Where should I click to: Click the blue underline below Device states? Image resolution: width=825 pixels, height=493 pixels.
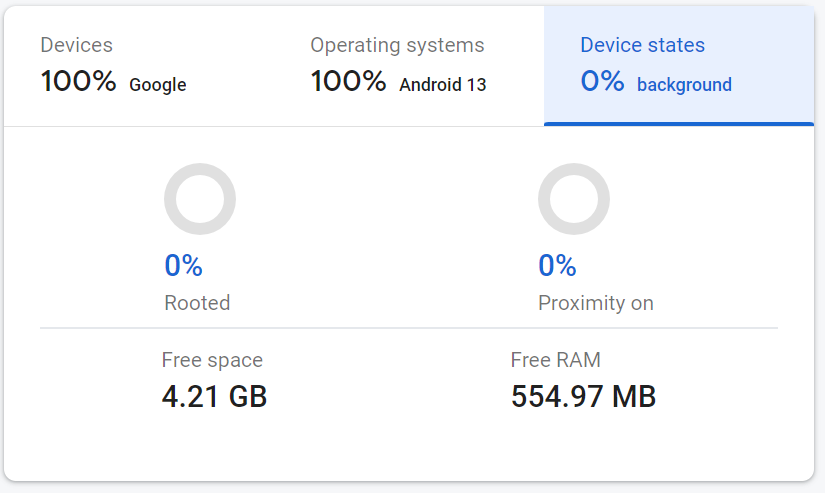(679, 124)
